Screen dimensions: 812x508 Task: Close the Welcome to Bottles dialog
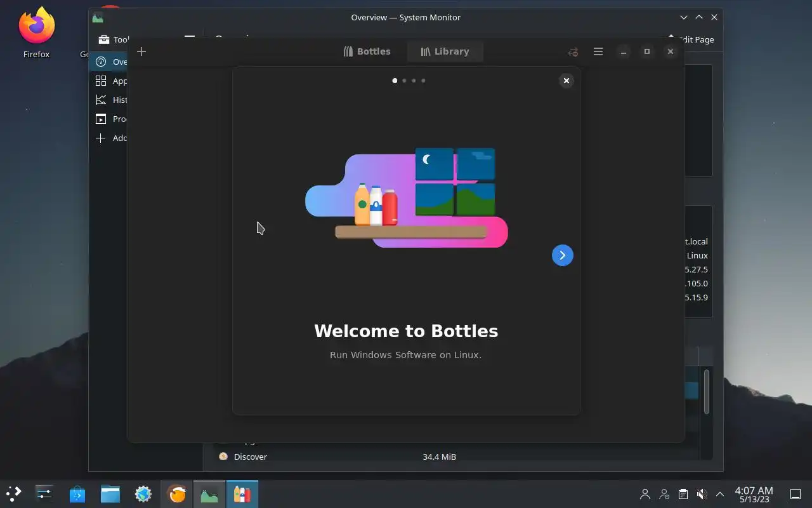[566, 81]
